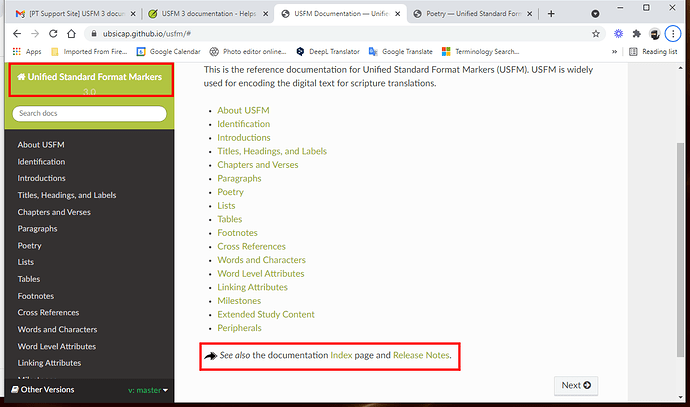
Task: Open Introductions in sidebar
Action: point(41,178)
